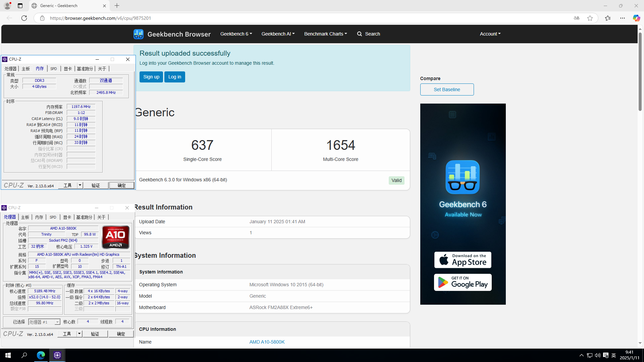Image resolution: width=644 pixels, height=362 pixels.
Task: Add this page to favorites star
Action: pos(590,18)
